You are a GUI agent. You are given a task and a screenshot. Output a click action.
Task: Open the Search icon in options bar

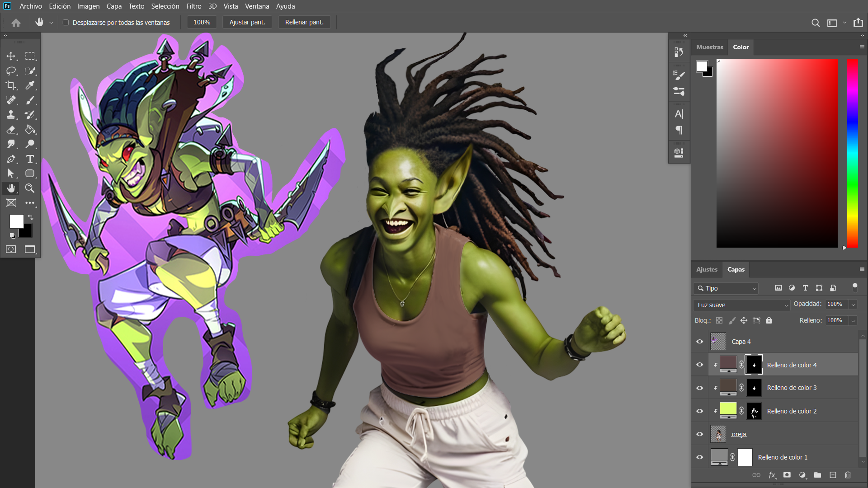point(816,23)
